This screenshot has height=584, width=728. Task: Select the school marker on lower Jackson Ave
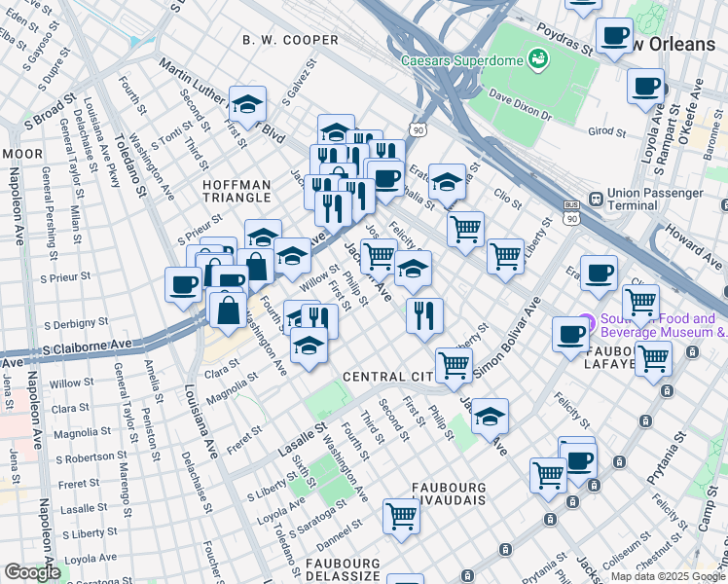point(491,416)
